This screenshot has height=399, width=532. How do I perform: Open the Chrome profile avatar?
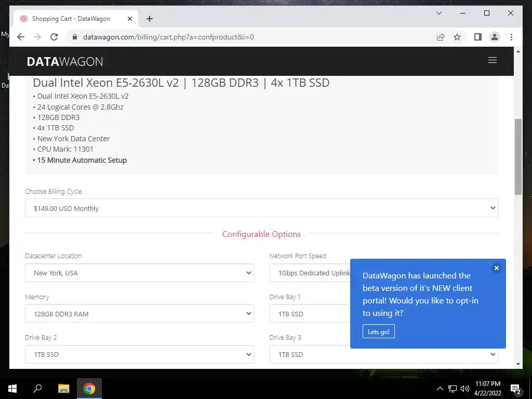click(495, 37)
